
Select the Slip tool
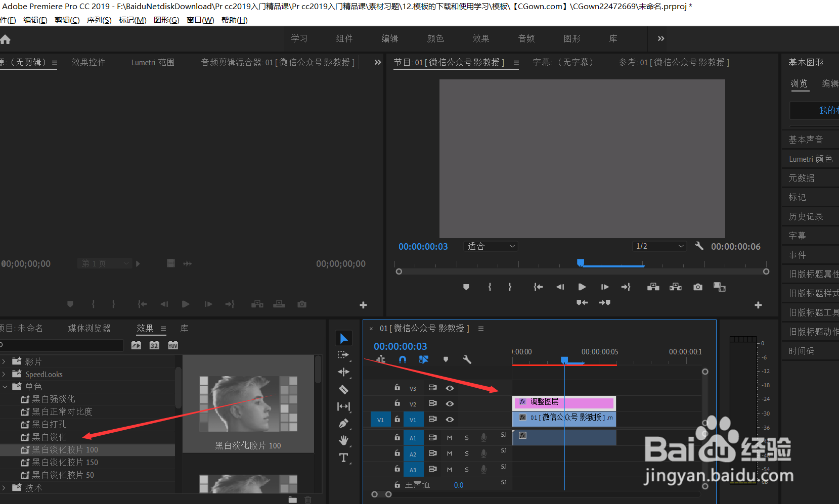343,406
